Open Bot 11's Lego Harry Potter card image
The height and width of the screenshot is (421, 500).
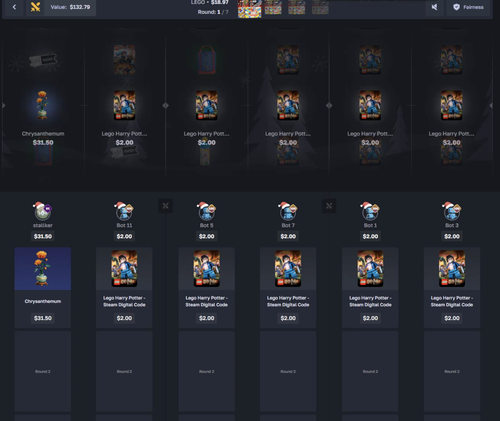pos(124,269)
